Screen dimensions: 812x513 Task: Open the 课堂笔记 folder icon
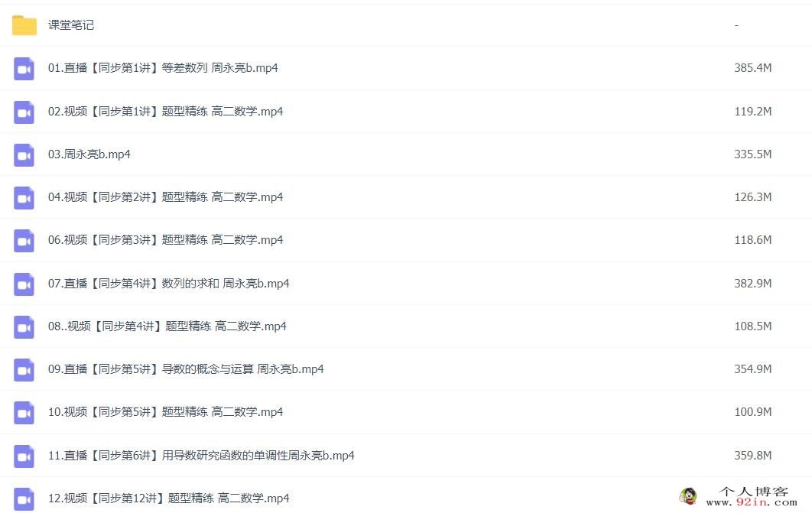pos(24,25)
